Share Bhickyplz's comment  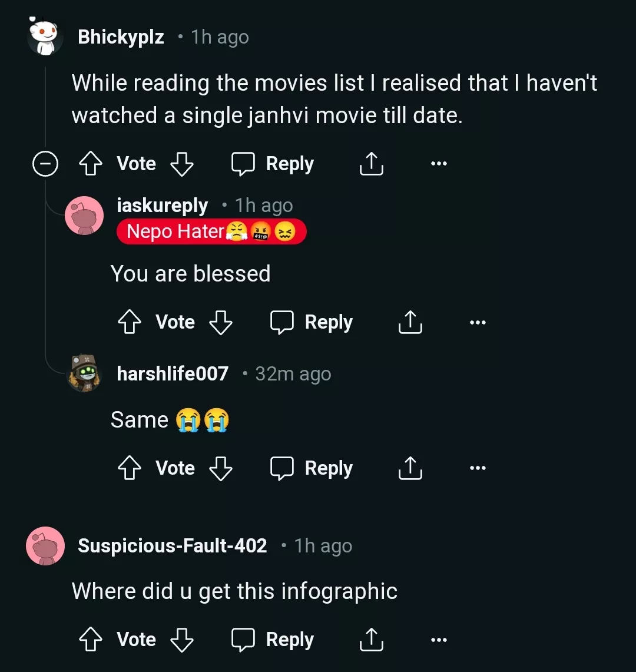pyautogui.click(x=371, y=164)
